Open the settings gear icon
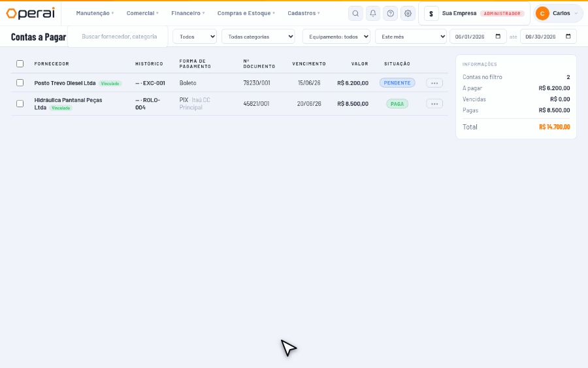The width and height of the screenshot is (588, 368). click(408, 13)
